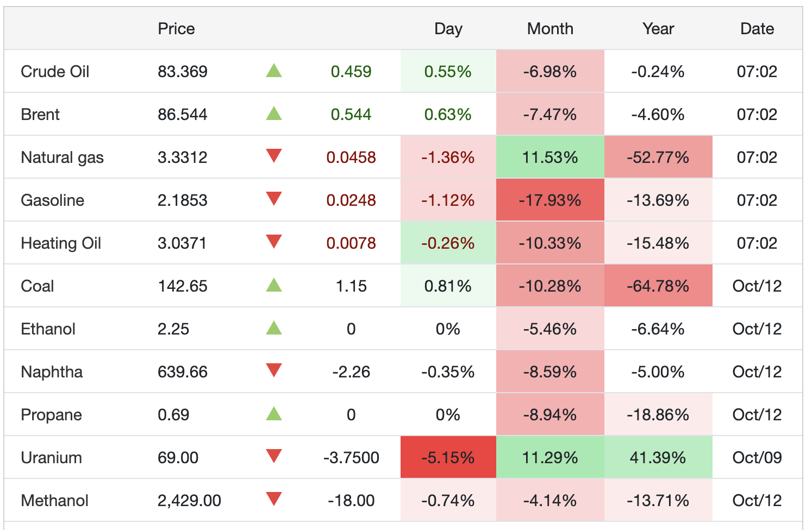
Task: Open the Coal commodity link
Action: tap(37, 286)
